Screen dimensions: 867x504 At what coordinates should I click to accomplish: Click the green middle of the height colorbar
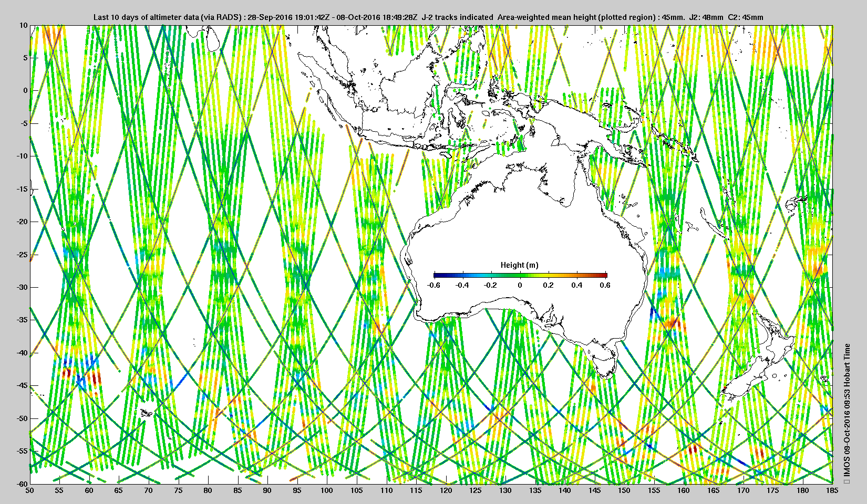point(520,275)
